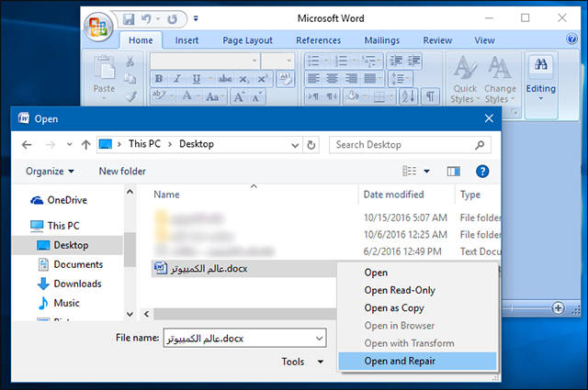
Task: Click the Copy icon in Clipboard group
Action: (x=130, y=78)
